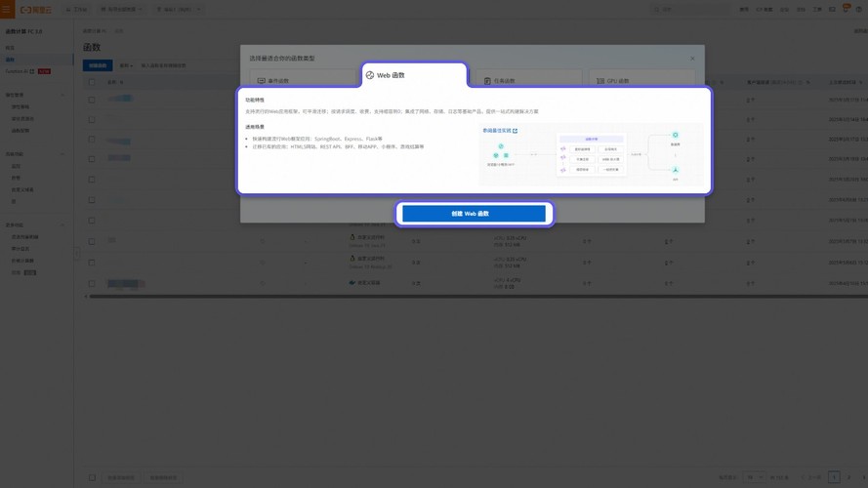Toggle the bottom toolbar select-all checkbox
This screenshot has width=868, height=488.
pos(92,477)
